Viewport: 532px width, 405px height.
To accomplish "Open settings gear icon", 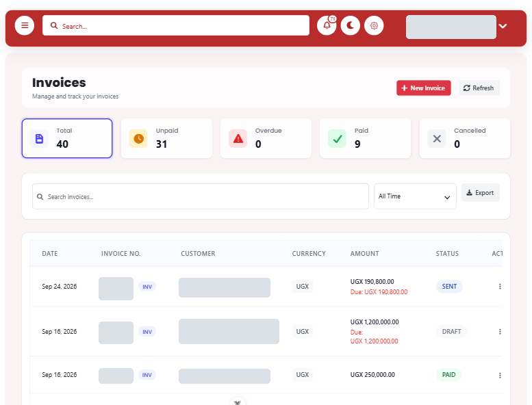I will tap(374, 25).
